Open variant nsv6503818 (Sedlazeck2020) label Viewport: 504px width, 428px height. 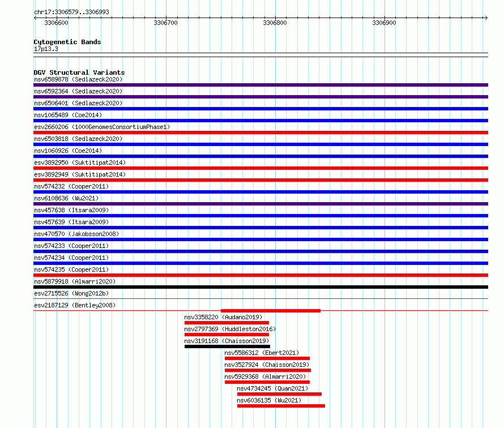point(78,139)
